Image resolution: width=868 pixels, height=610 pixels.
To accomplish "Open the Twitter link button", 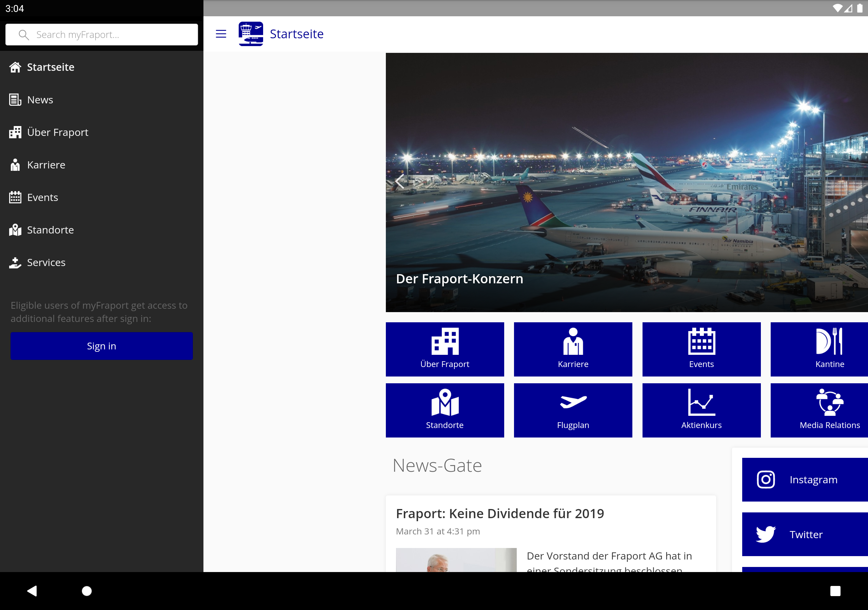I will click(x=805, y=534).
